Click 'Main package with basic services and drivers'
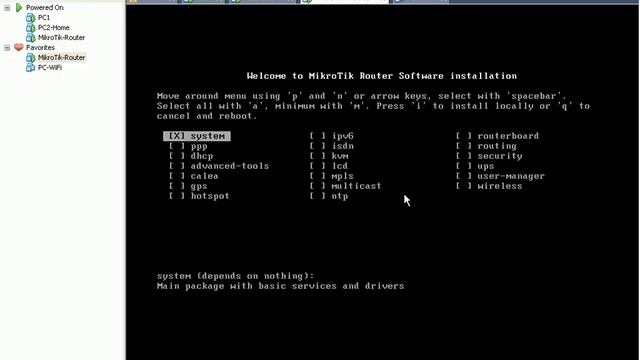This screenshot has width=640, height=360. [x=280, y=286]
